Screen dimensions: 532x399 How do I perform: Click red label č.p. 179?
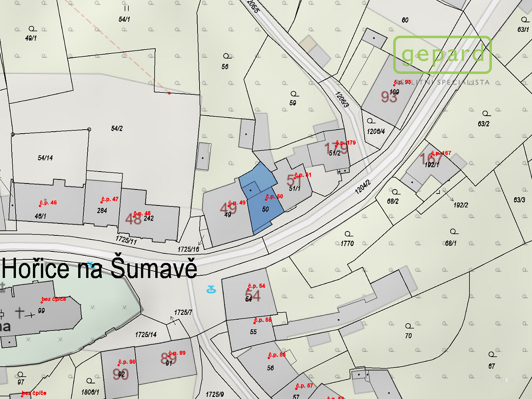pos(346,142)
